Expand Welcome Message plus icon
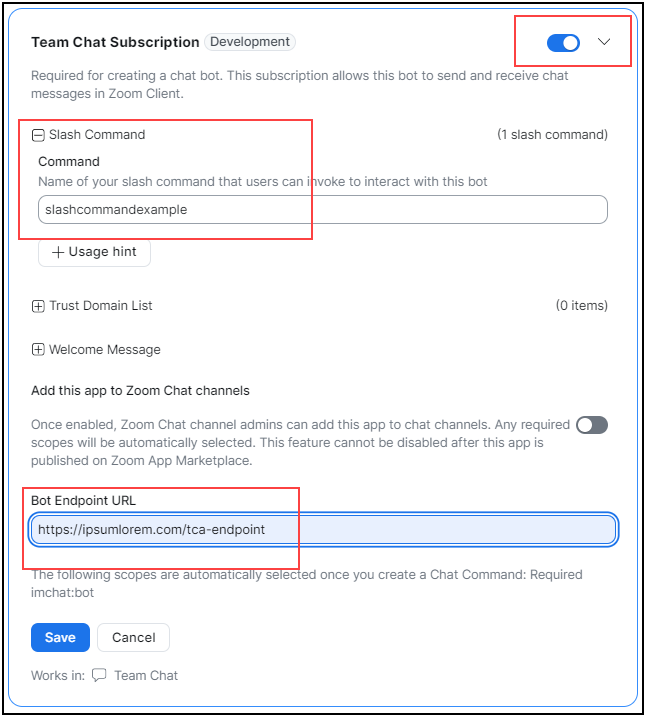The image size is (646, 715). pos(38,350)
